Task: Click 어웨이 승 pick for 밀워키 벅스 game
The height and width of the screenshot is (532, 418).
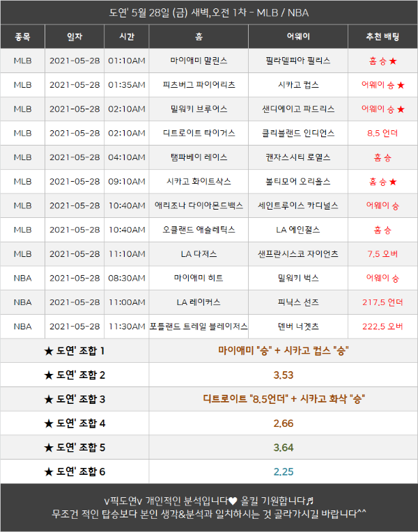Action: 382,279
